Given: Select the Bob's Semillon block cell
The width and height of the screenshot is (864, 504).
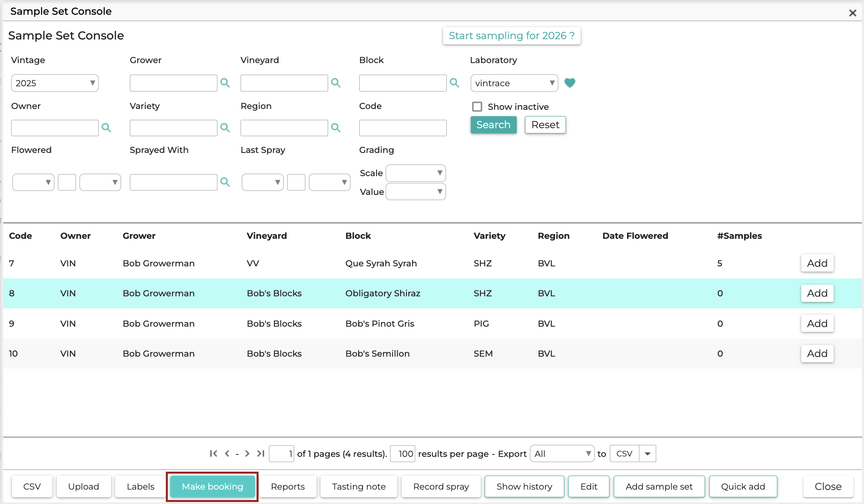Looking at the screenshot, I should (377, 353).
